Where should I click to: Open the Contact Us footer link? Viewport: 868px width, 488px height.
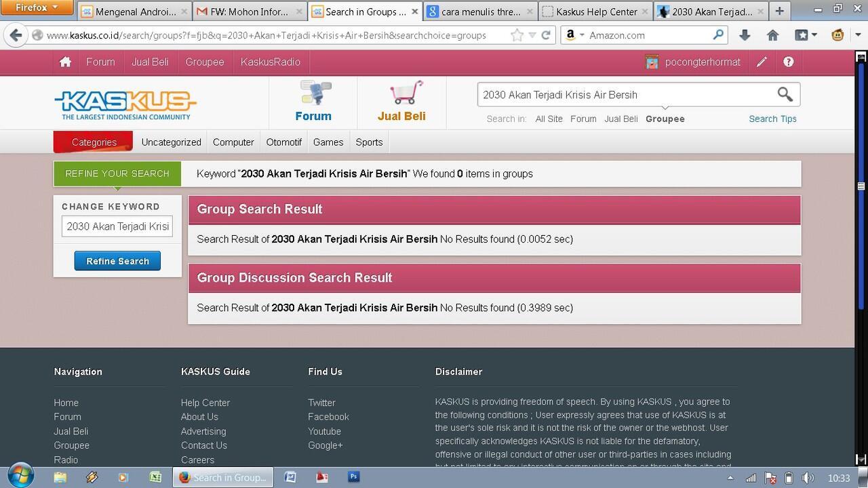(204, 445)
